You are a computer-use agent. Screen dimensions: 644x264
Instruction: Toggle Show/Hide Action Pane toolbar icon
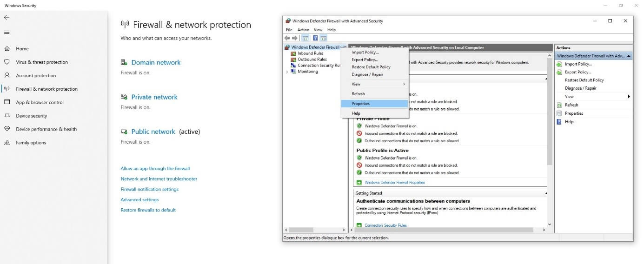click(x=324, y=38)
